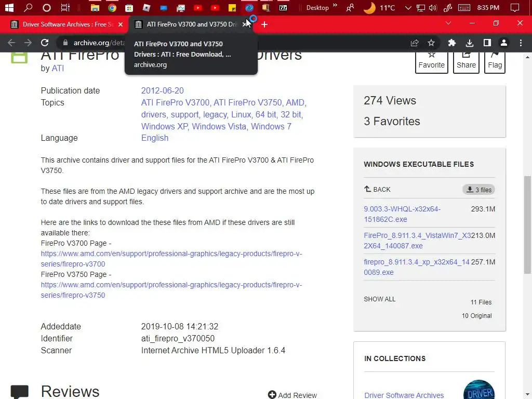Expand the Desktop toolbar chevron
This screenshot has width=532, height=399.
tap(335, 5)
